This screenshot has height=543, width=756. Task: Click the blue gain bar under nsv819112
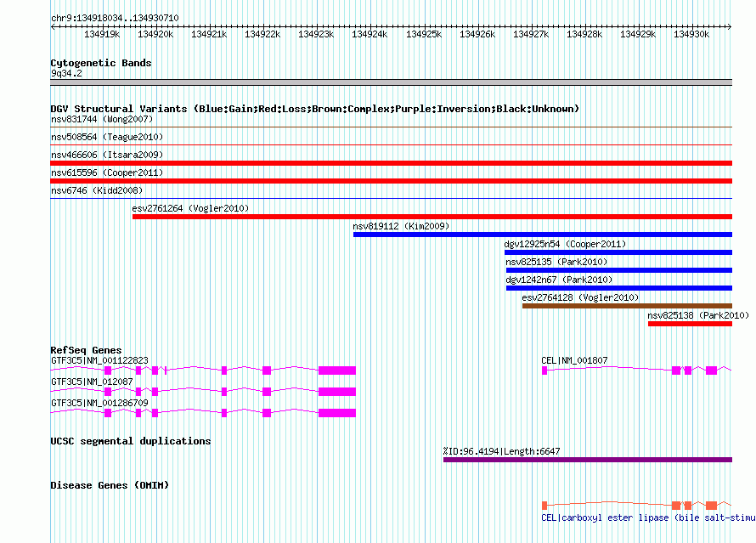point(543,235)
